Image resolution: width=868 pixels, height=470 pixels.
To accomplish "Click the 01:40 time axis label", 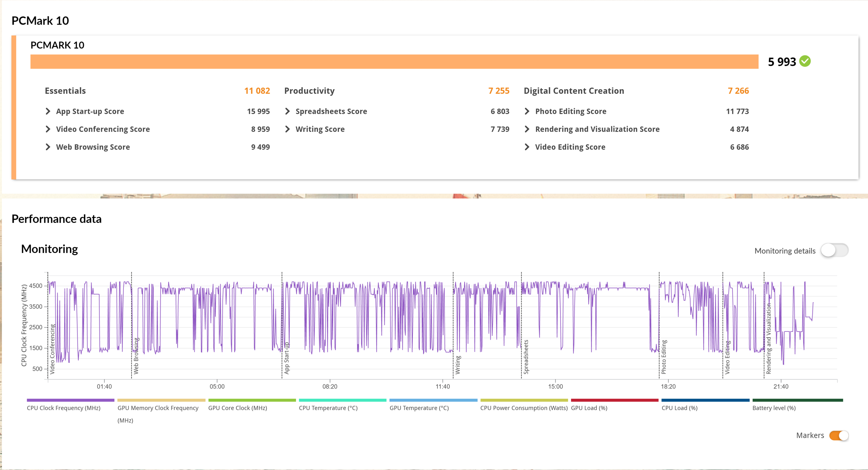I will click(x=104, y=386).
